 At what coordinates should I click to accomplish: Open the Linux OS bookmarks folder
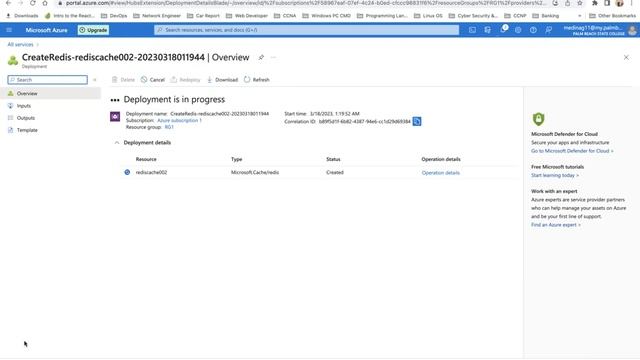428,16
